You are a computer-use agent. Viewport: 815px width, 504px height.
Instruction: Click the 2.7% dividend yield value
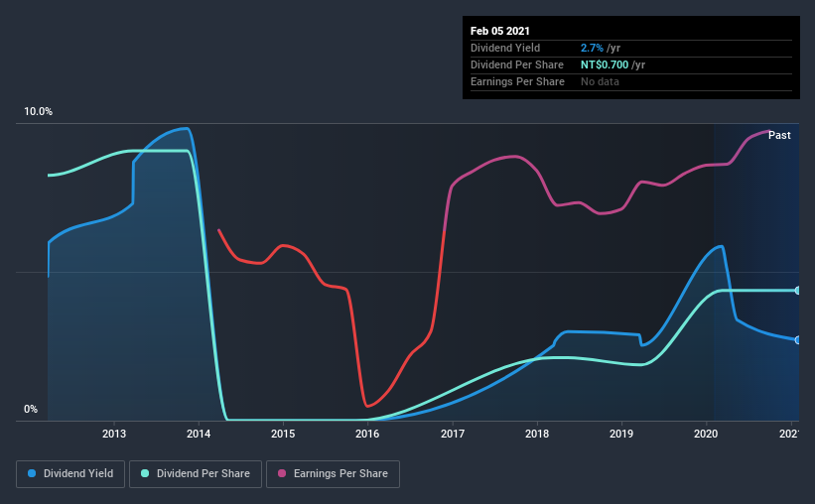pos(592,48)
